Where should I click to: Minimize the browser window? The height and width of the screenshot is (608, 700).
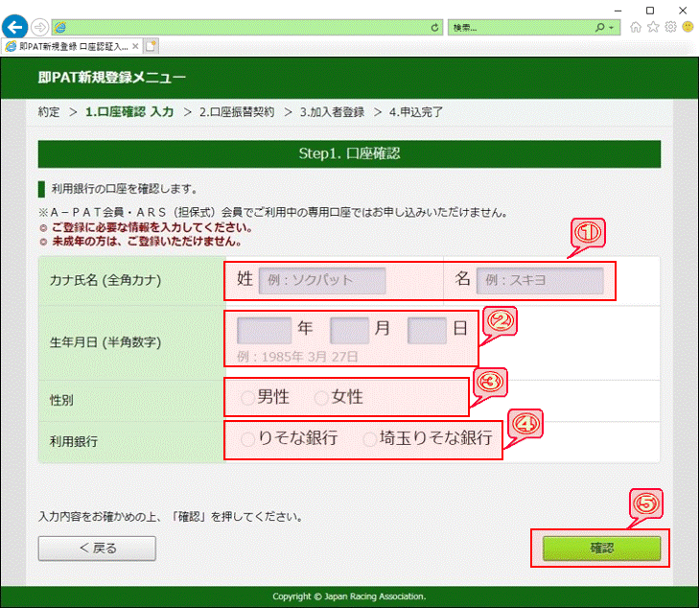click(x=618, y=11)
